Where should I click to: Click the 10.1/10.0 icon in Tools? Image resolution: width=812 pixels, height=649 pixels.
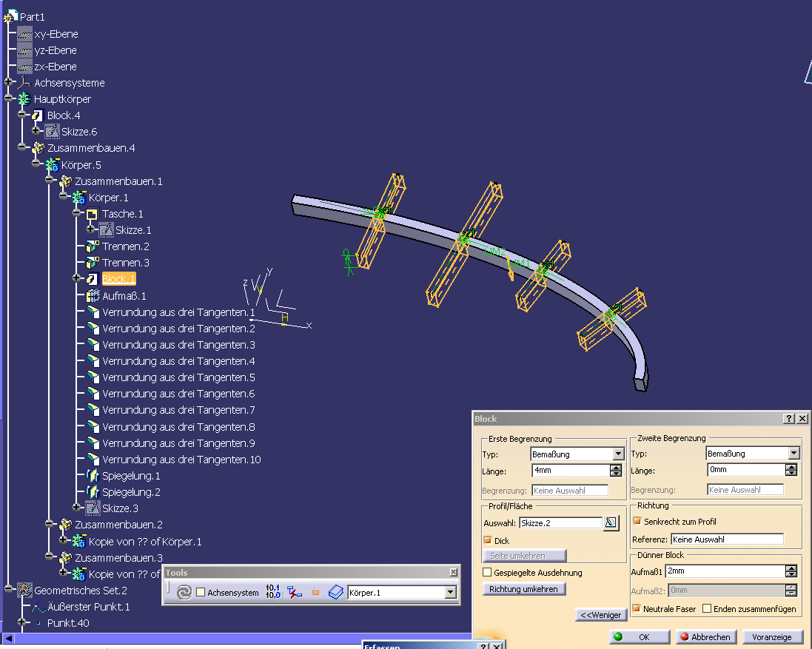pyautogui.click(x=273, y=591)
